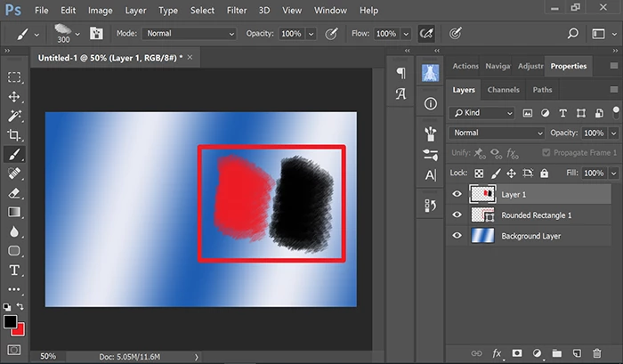This screenshot has height=364, width=623.
Task: Open the Flow dropdown arrow
Action: click(406, 34)
